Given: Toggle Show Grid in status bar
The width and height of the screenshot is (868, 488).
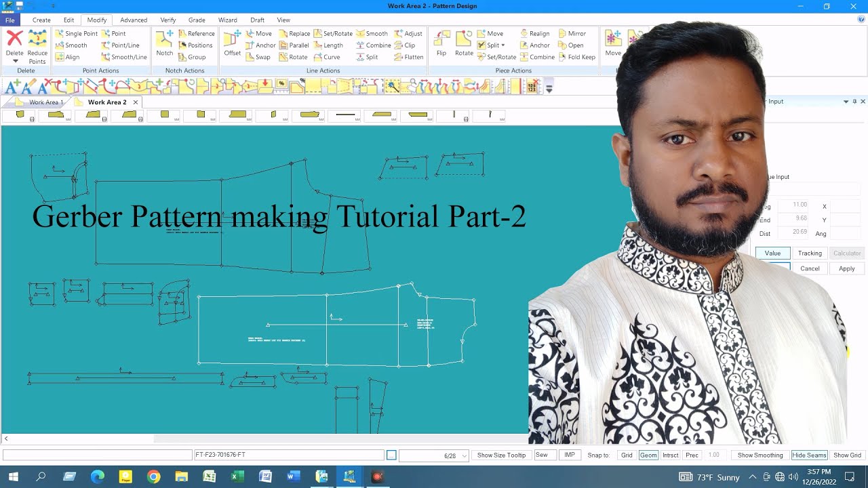Looking at the screenshot, I should click(x=847, y=455).
